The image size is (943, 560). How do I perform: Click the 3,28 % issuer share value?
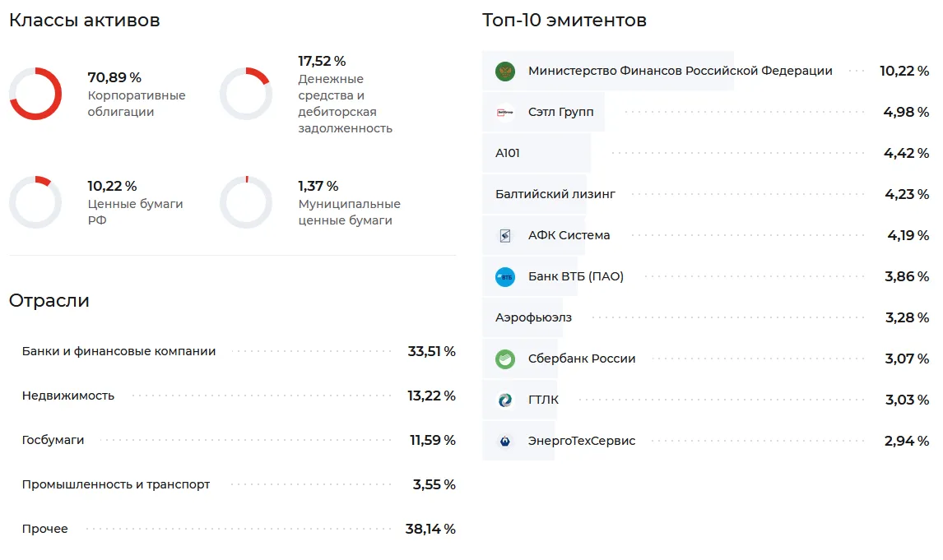point(907,317)
